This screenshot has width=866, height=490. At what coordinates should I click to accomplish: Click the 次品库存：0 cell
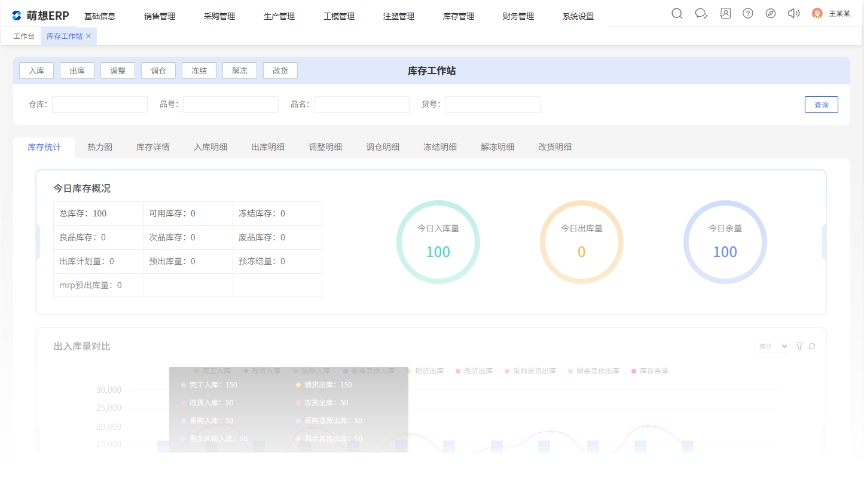pos(188,238)
